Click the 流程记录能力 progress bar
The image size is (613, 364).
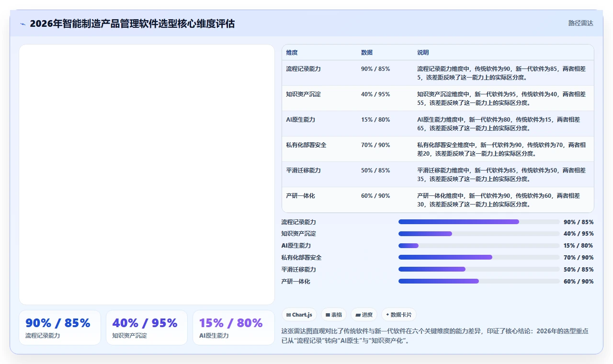tap(479, 222)
